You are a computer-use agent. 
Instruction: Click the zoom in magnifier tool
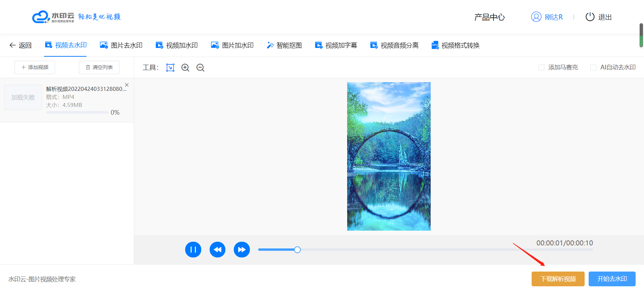pyautogui.click(x=185, y=68)
